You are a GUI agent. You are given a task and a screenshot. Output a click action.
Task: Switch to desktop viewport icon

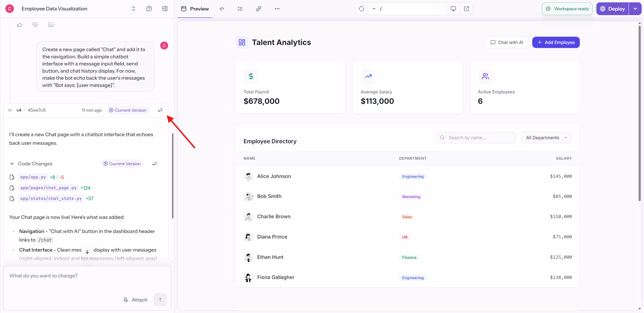[x=453, y=9]
